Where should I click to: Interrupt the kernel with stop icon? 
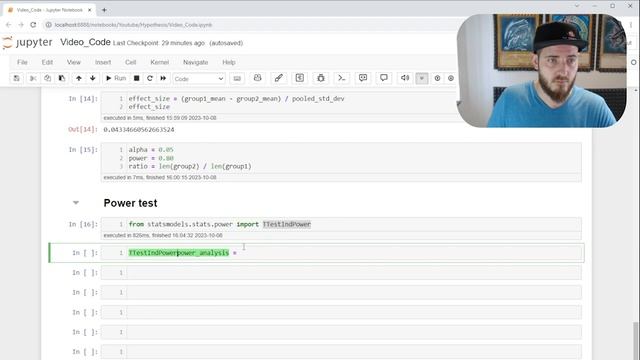click(x=137, y=78)
